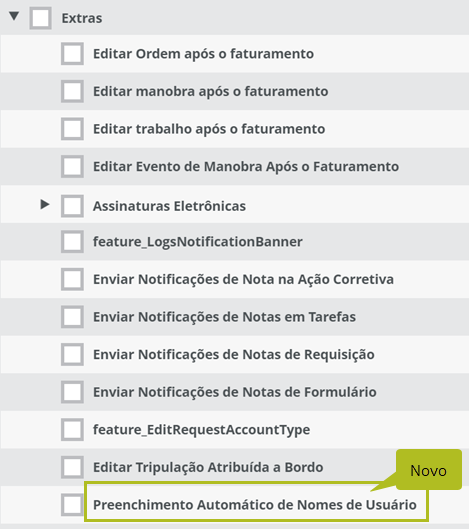The width and height of the screenshot is (470, 529).
Task: Select the Assinaturas Eletrônicas tree label
Action: click(x=169, y=206)
